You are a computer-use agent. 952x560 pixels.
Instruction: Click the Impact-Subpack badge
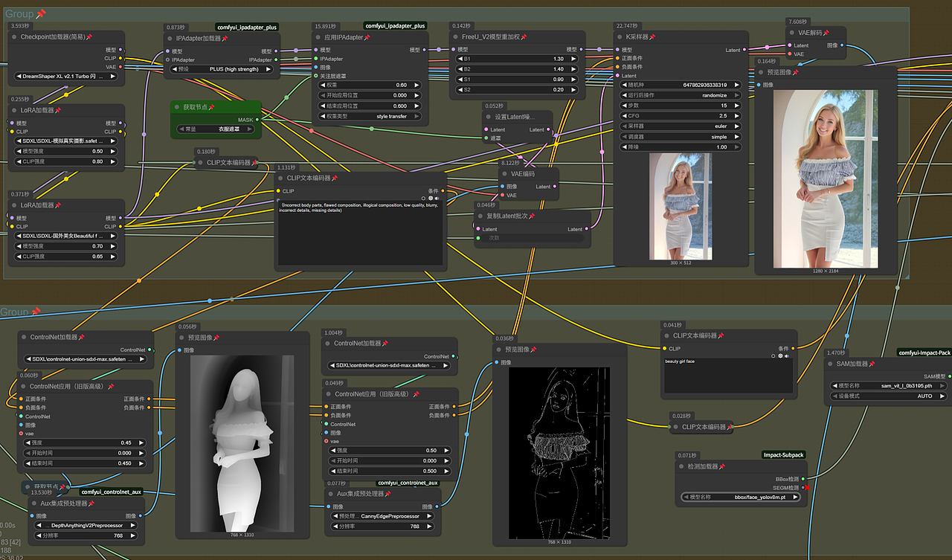coord(784,454)
